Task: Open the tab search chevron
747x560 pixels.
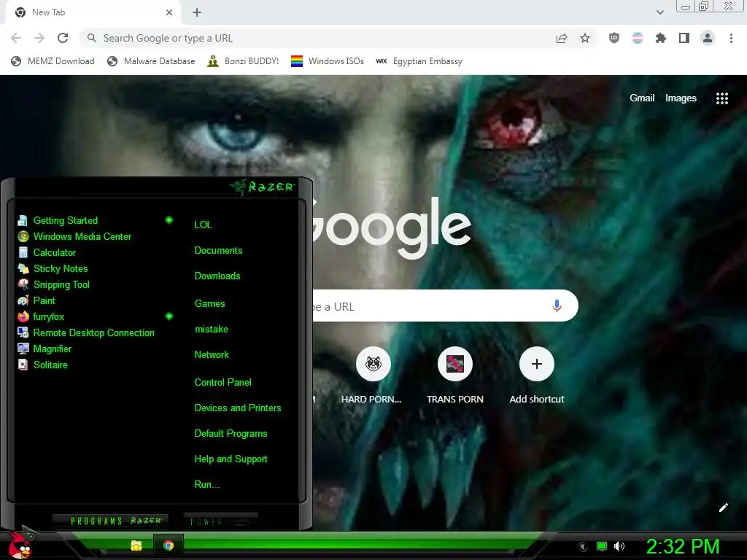Action: pyautogui.click(x=659, y=12)
